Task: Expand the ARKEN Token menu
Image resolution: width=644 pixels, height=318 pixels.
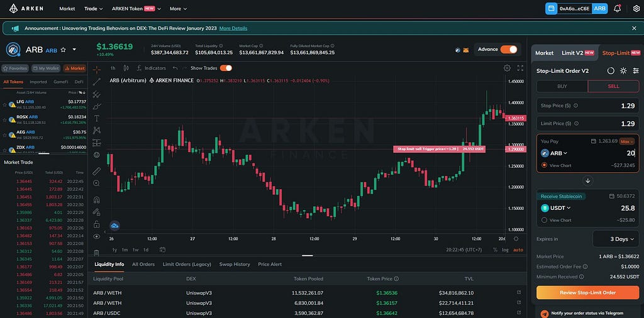Action: point(136,8)
